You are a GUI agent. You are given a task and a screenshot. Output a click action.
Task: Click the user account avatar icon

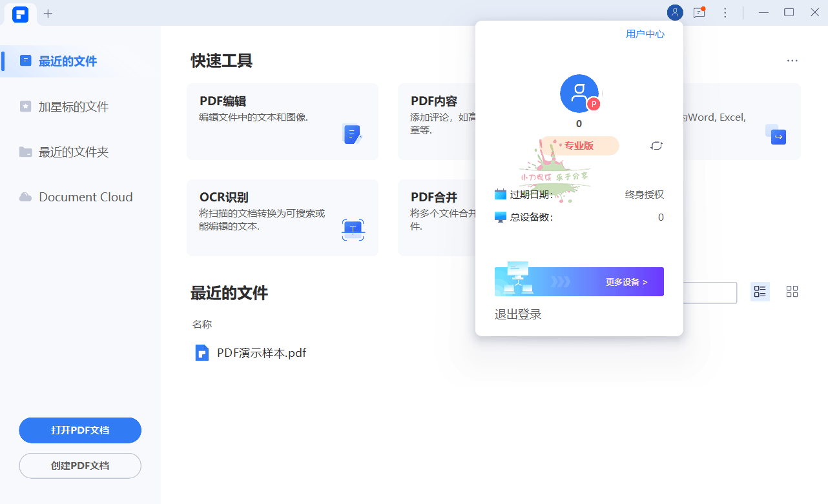[x=675, y=12]
